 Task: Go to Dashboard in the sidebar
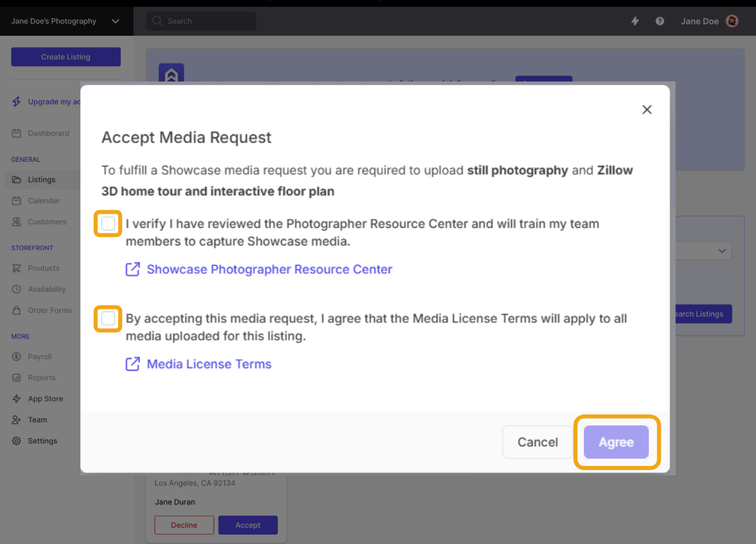pyautogui.click(x=48, y=133)
